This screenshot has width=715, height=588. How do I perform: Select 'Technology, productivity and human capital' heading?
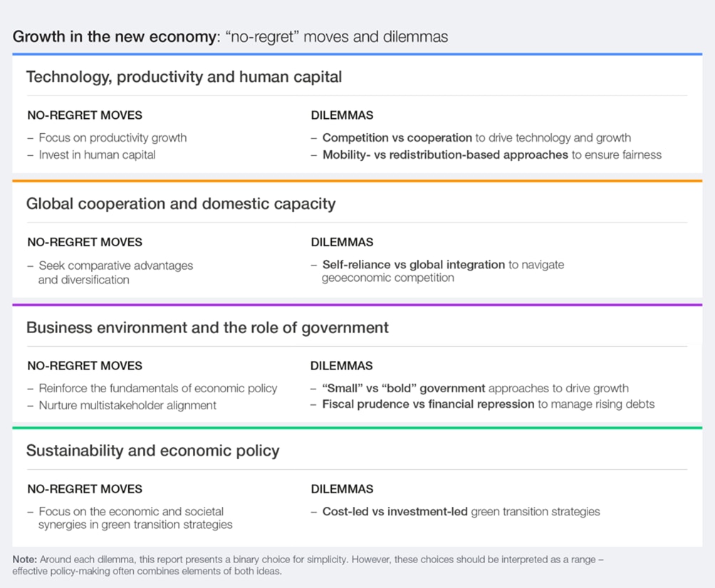(184, 77)
